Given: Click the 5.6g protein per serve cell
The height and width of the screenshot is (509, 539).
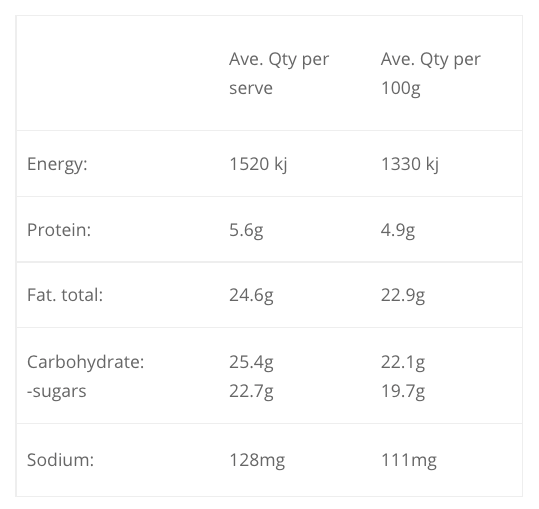Looking at the screenshot, I should pos(246,230).
